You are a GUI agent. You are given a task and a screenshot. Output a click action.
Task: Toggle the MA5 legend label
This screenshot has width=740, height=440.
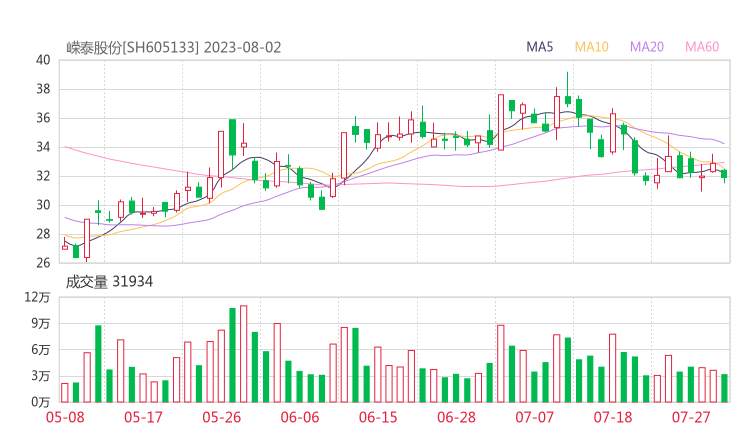coord(540,47)
